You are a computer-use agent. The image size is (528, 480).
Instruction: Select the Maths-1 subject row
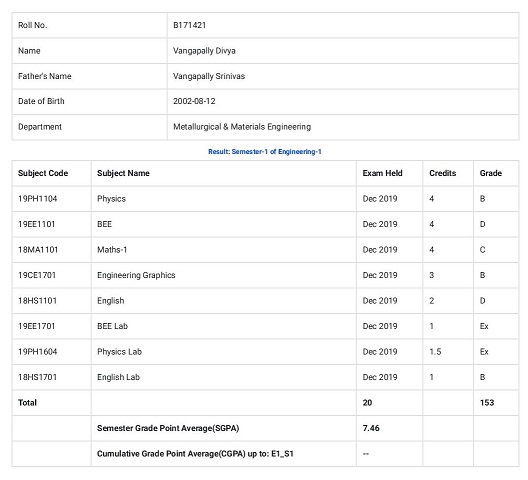click(265, 250)
